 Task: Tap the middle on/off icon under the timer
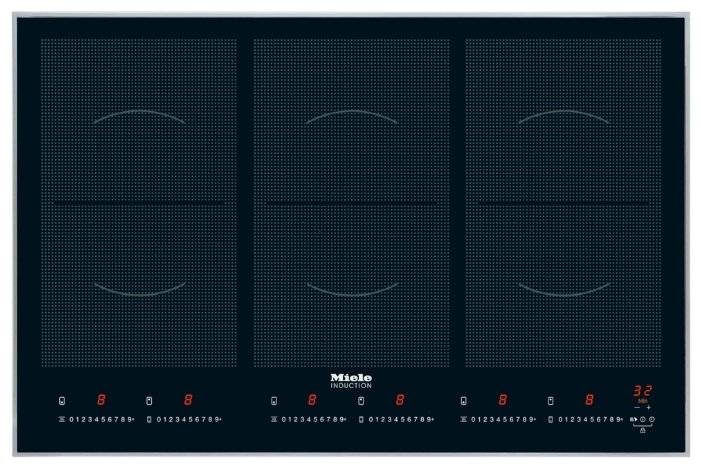[642, 419]
